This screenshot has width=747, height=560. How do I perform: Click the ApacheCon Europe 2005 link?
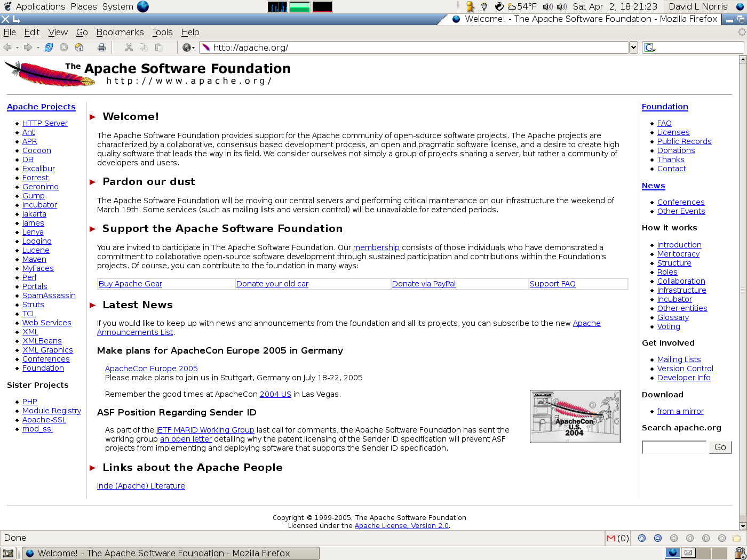click(152, 369)
